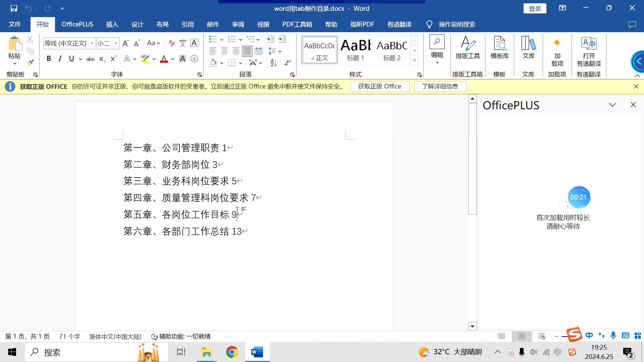644x362 pixels.
Task: Open the font name dropdown
Action: 92,43
